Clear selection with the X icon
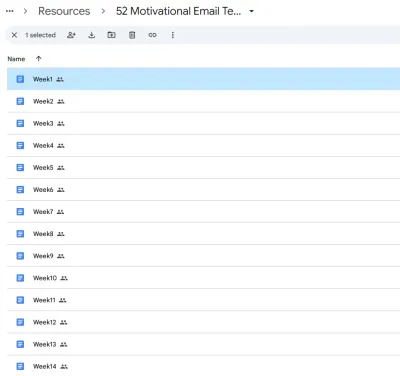Screen dimensions: 400x376 (14, 35)
